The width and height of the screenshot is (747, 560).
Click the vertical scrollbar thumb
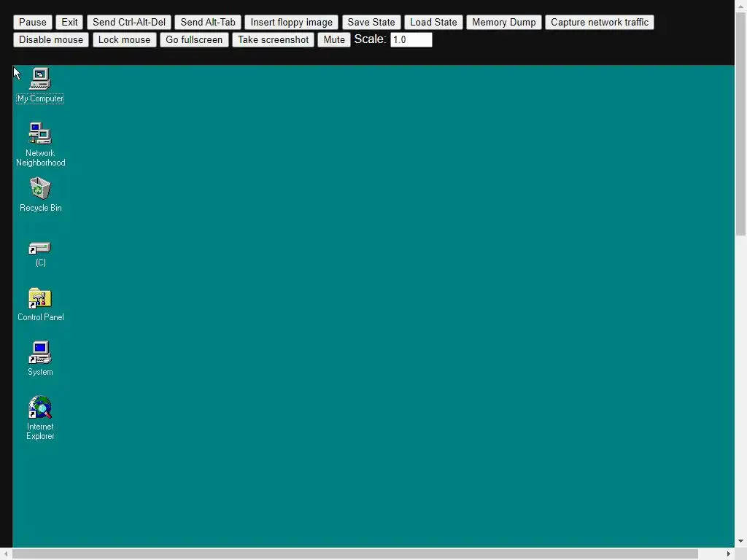click(740, 124)
